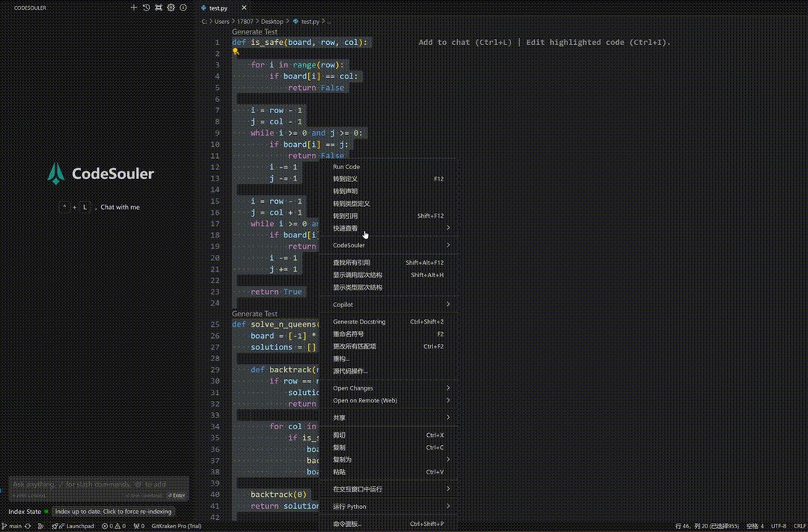Expand the Open Changes submenu
Screen dimensions: 808x532
click(389, 388)
